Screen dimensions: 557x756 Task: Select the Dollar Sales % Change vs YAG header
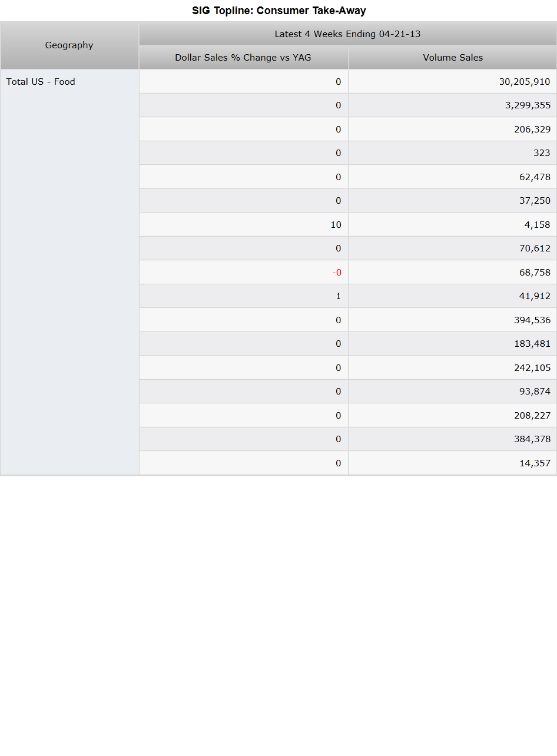(244, 58)
